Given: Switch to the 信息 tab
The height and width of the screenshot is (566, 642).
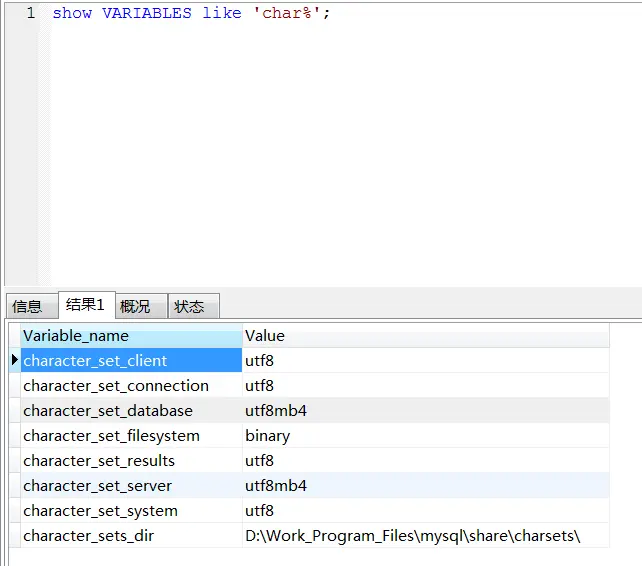Looking at the screenshot, I should 32,306.
